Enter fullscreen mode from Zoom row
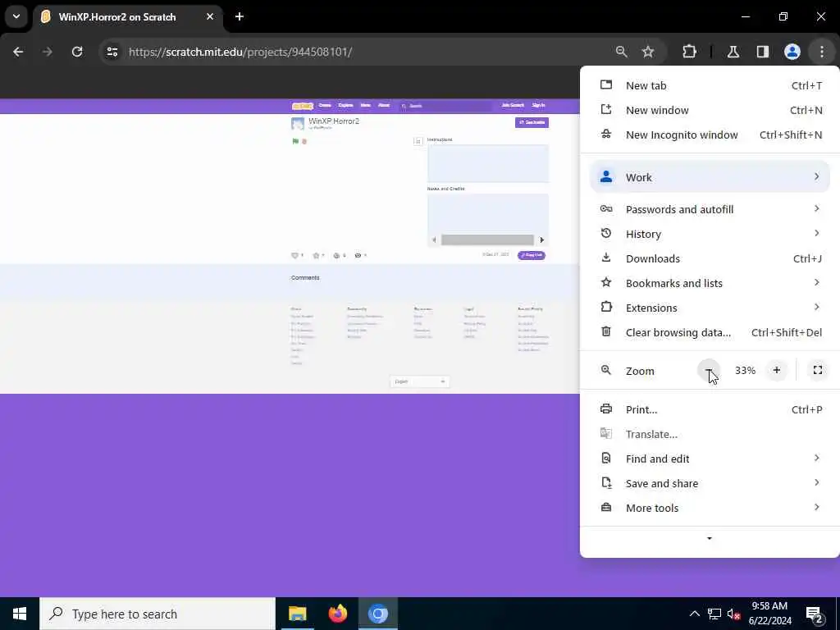Screen dimensions: 840x630 point(818,370)
